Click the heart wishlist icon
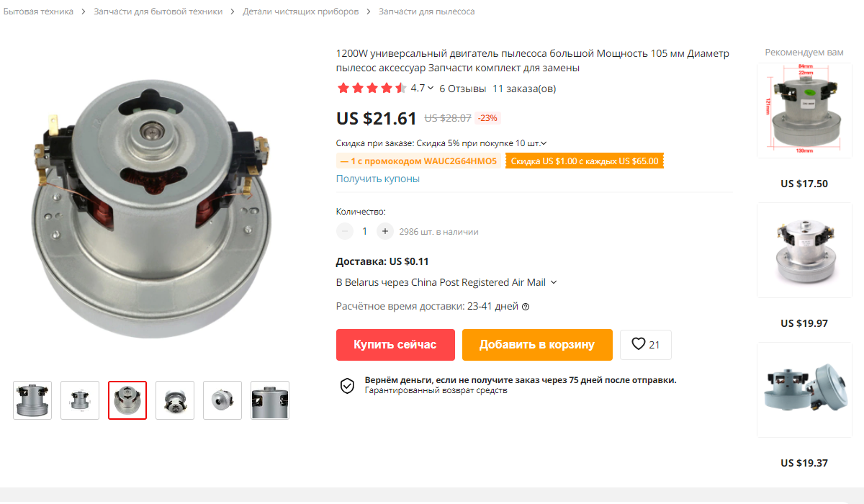 (x=638, y=344)
